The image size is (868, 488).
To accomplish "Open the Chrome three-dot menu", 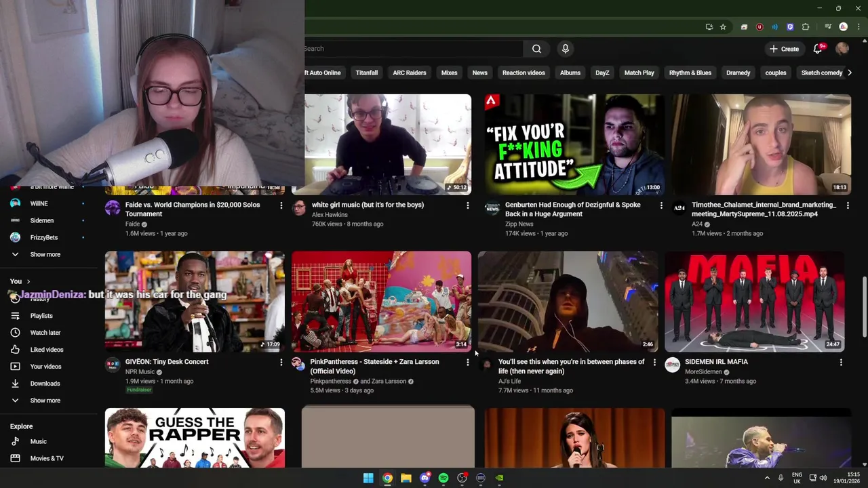I will (858, 27).
